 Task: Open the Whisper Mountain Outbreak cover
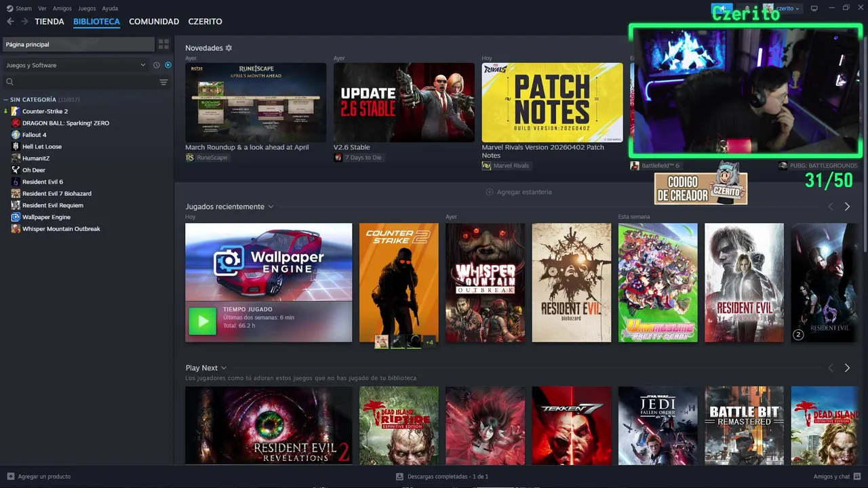pyautogui.click(x=485, y=283)
